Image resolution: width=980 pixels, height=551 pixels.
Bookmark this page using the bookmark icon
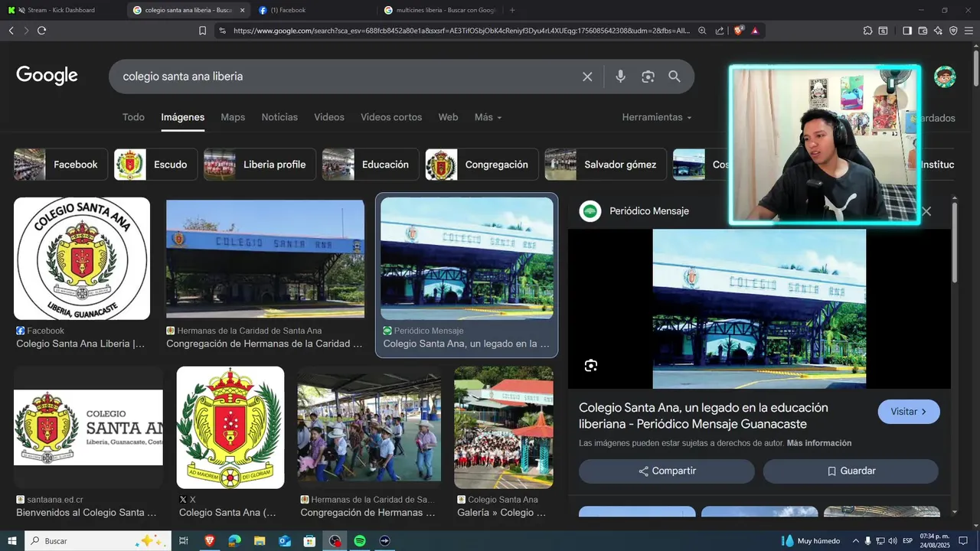(x=202, y=31)
